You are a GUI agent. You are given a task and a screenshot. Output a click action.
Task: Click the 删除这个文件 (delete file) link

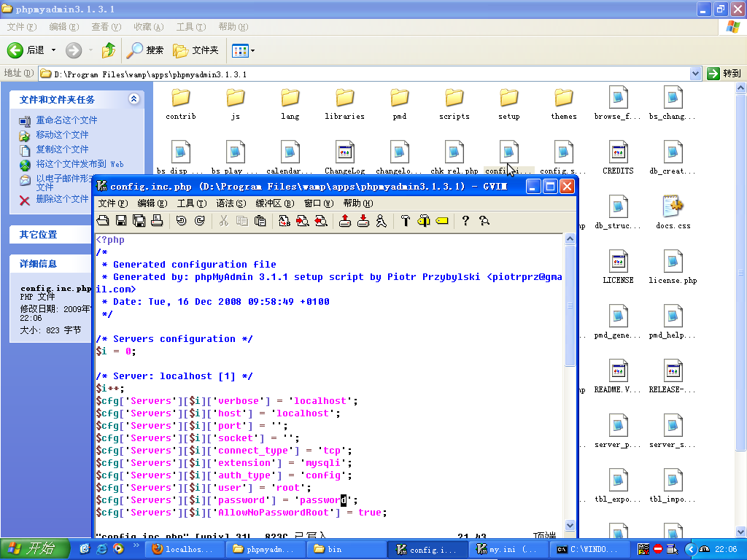[x=63, y=199]
